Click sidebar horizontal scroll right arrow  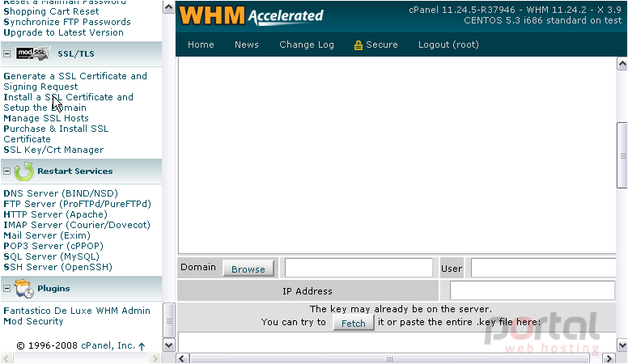(155, 358)
